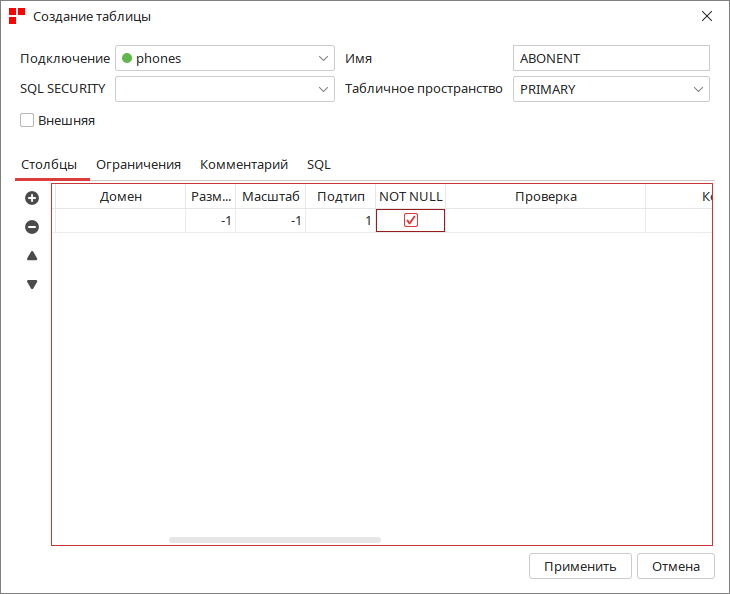Open the Комментарий tab
The width and height of the screenshot is (730, 594).
(244, 165)
